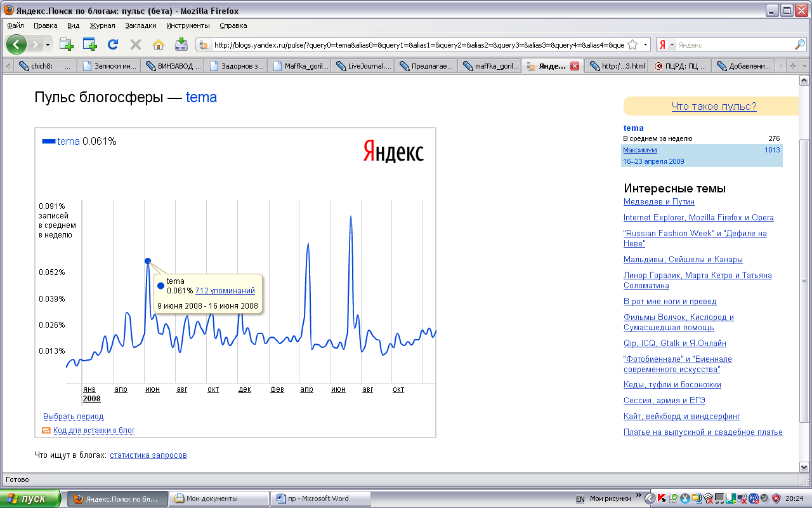Open 'В рот мне ноги и превед' topic

[x=669, y=302]
